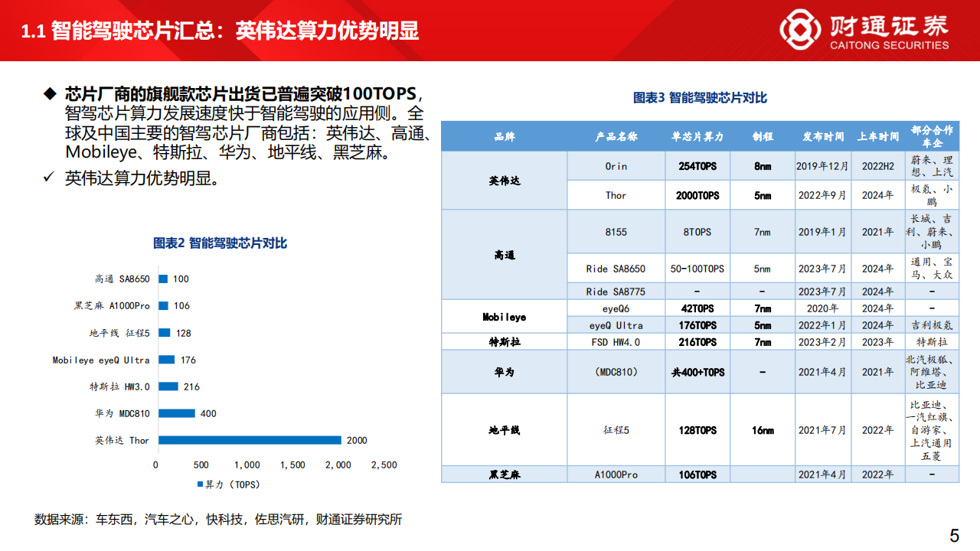Click launch time cell 2022H2
This screenshot has height=551, width=980.
[877, 166]
